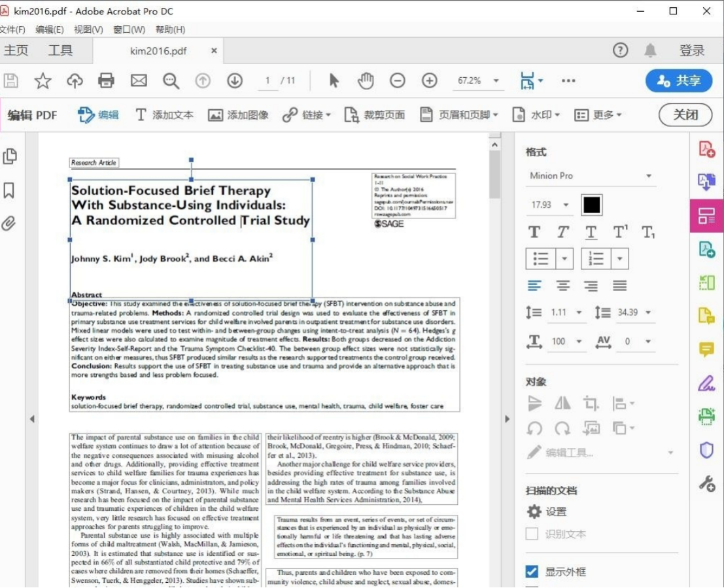Apply italic text style
This screenshot has height=588, width=724.
click(562, 232)
